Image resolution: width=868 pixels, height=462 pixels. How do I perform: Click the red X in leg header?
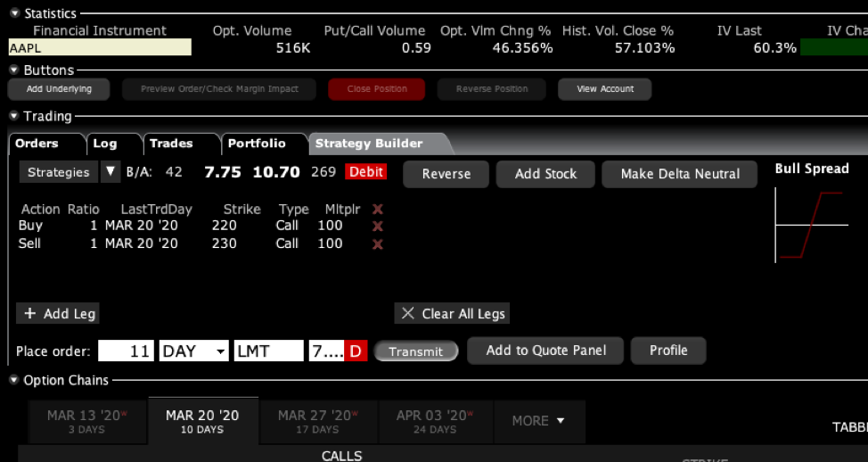[x=378, y=210]
